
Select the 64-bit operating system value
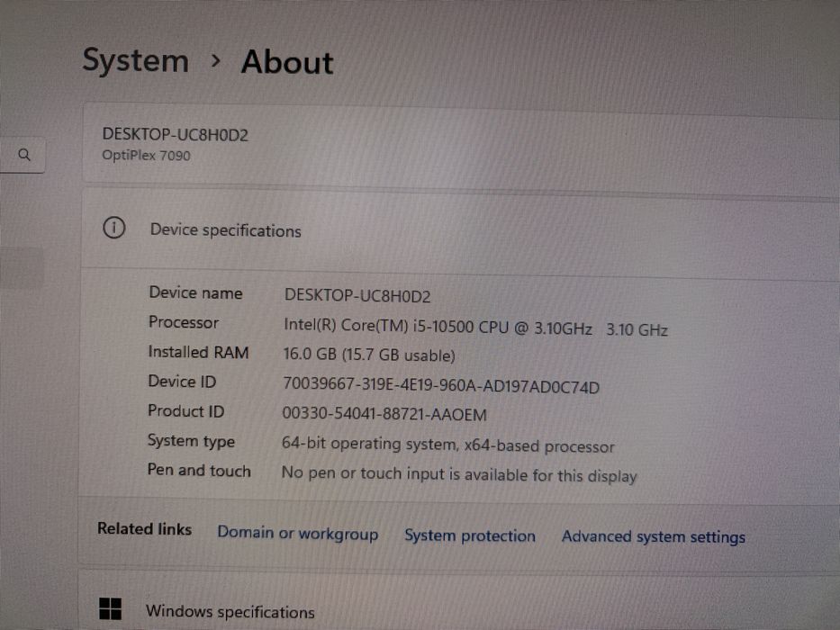click(447, 445)
